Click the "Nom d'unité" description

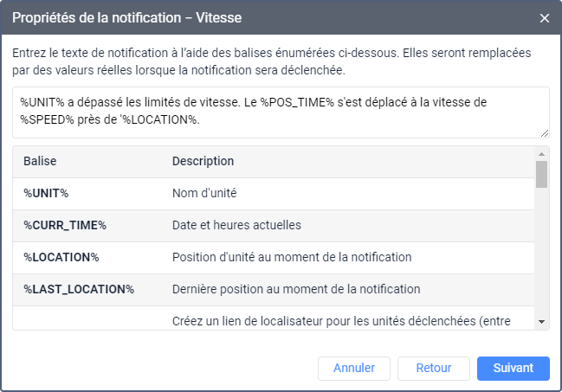point(204,193)
